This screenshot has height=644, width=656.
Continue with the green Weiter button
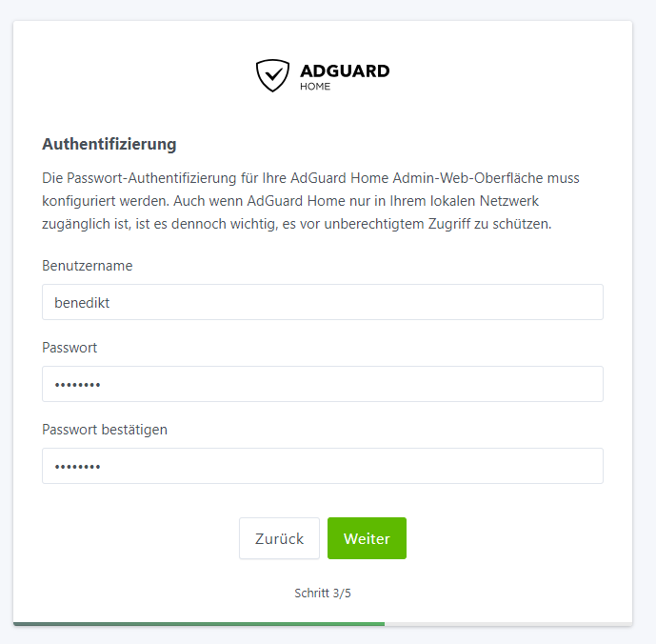coord(367,538)
